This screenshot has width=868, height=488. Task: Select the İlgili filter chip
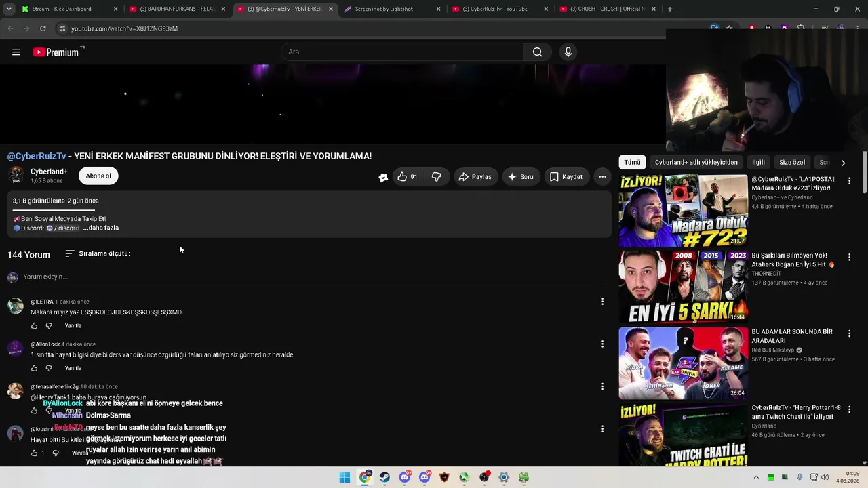click(758, 163)
